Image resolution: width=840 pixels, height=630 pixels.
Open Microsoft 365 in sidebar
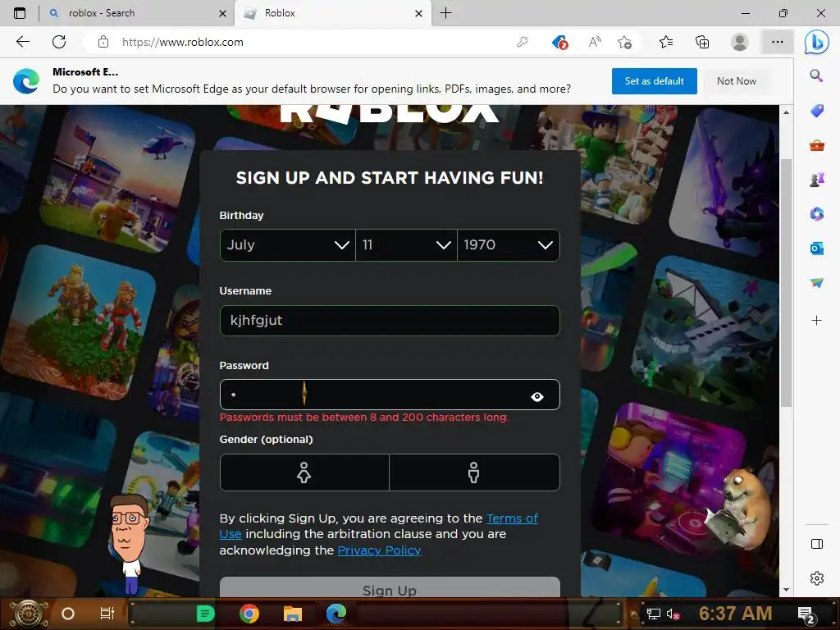pos(816,214)
